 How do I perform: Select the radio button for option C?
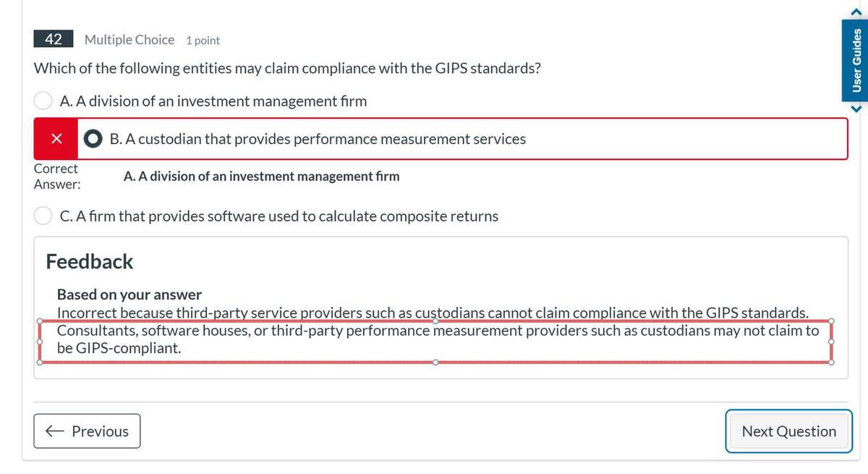click(43, 216)
